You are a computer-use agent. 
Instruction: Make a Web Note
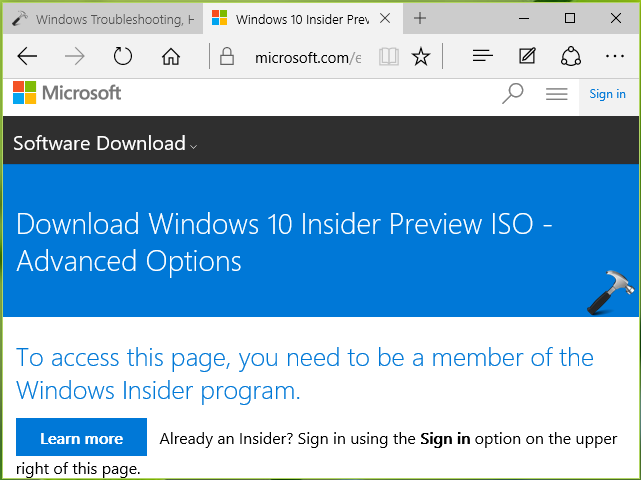click(527, 56)
